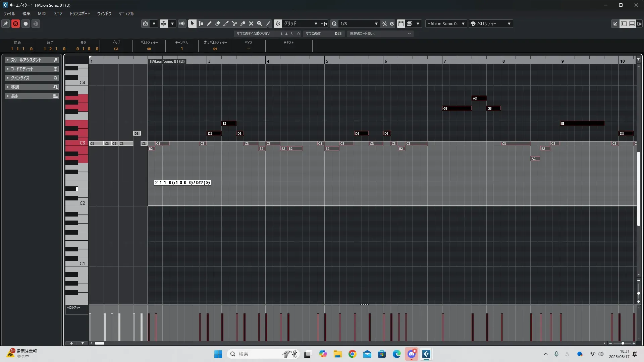This screenshot has width=644, height=362.
Task: Select the Zoom magnifier tool
Action: tap(259, 23)
